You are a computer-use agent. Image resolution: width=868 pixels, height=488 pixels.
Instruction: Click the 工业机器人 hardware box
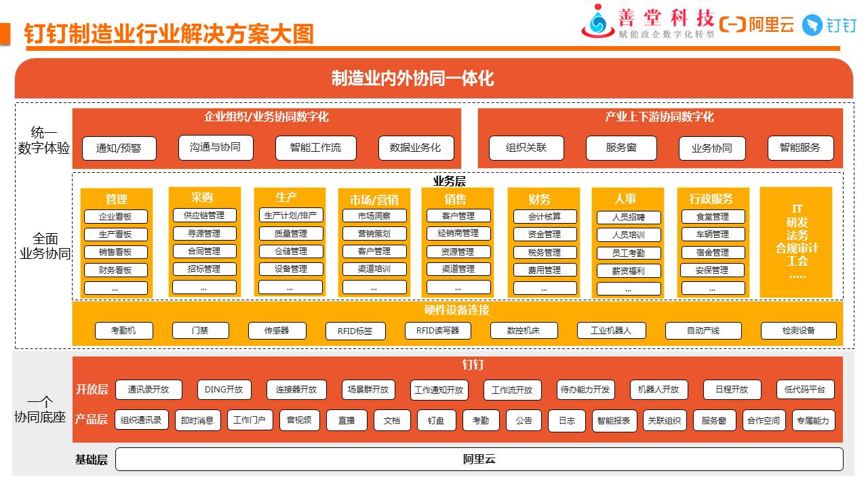[611, 331]
